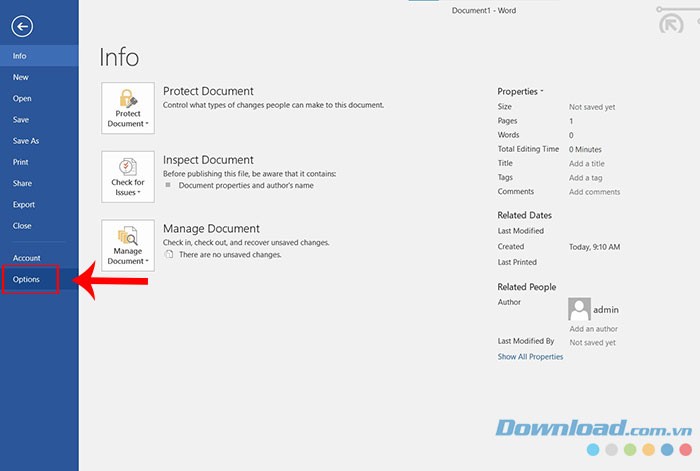This screenshot has width=700, height=471.
Task: Go to the Print section
Action: click(x=20, y=162)
